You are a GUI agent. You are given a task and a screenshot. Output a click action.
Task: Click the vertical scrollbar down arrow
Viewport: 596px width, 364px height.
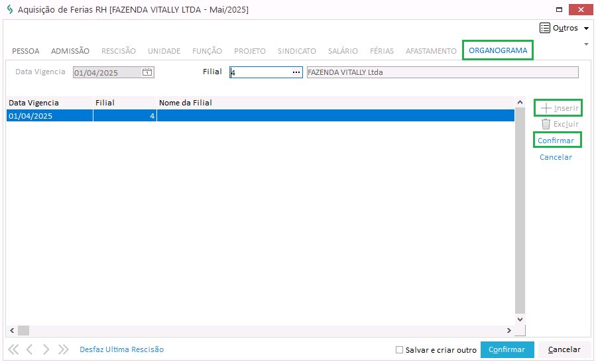click(x=520, y=320)
